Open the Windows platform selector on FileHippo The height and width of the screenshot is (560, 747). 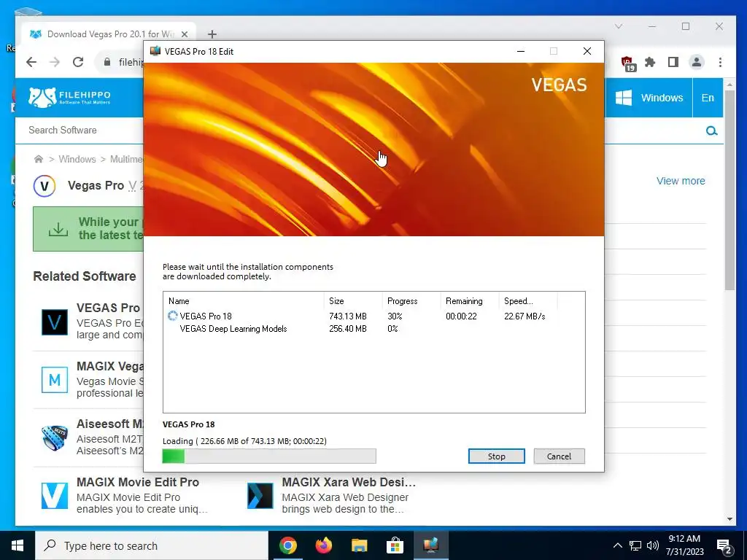649,98
